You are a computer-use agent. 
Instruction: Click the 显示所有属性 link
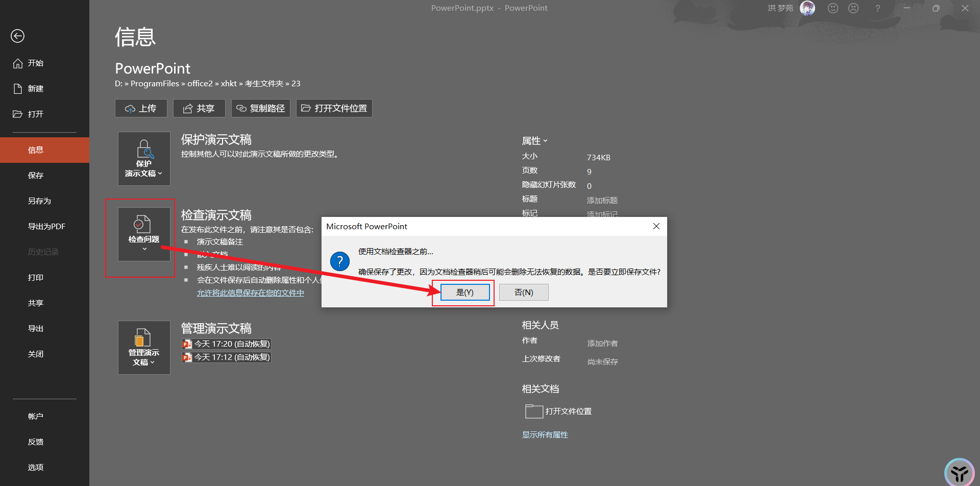(545, 435)
